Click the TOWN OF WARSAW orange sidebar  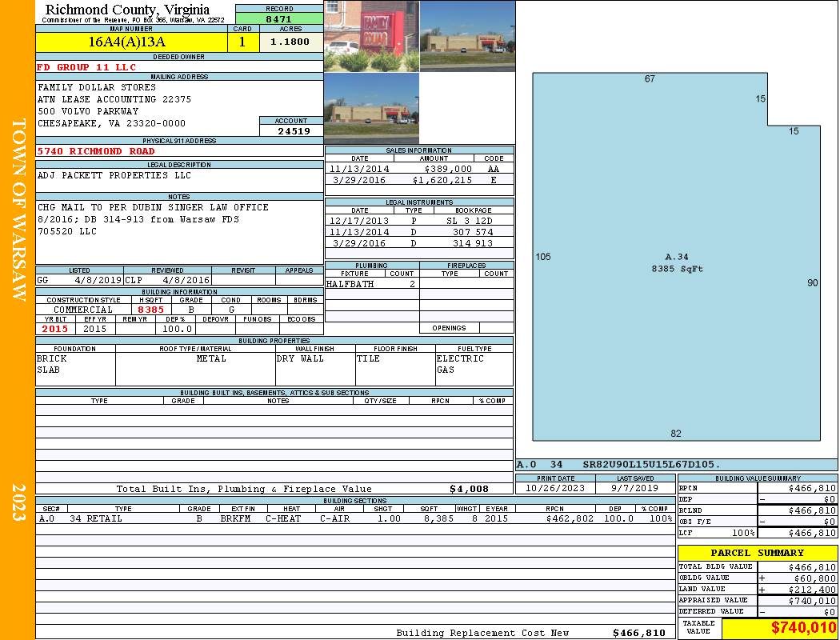pyautogui.click(x=18, y=210)
